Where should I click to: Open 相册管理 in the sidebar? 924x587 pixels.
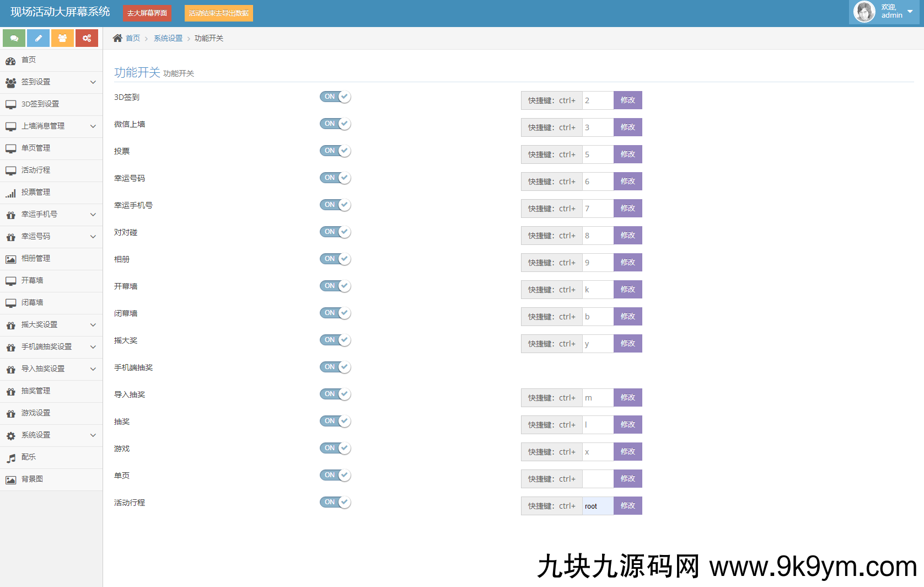pyautogui.click(x=36, y=259)
